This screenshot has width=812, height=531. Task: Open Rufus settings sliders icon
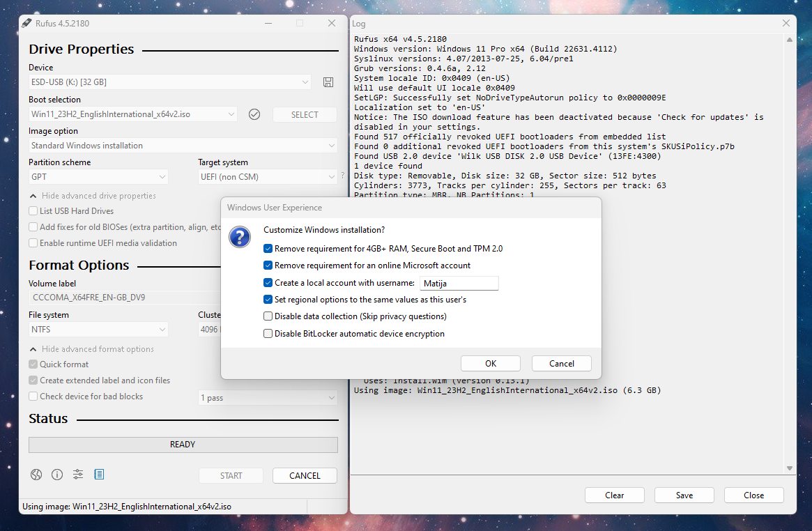pos(78,474)
